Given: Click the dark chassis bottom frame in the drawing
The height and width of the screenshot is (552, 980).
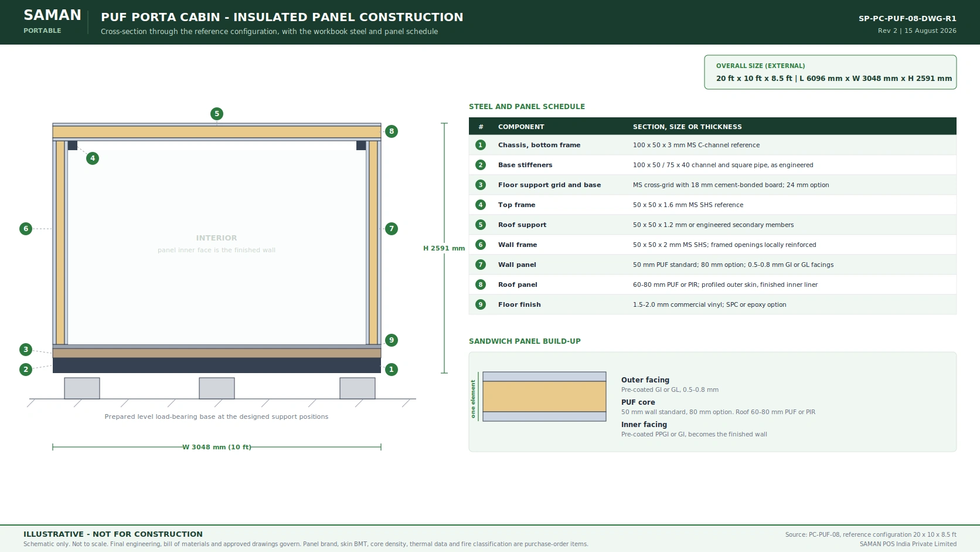Looking at the screenshot, I should pos(217,365).
